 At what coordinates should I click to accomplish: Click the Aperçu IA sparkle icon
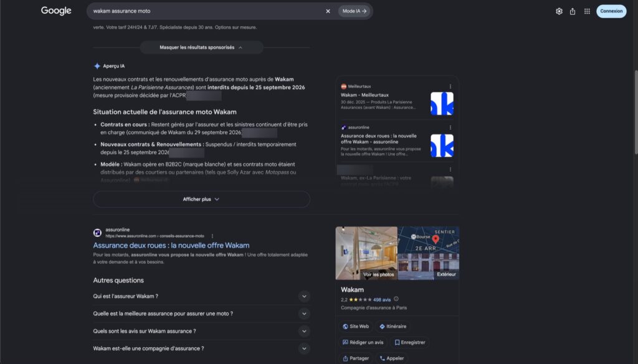click(97, 66)
